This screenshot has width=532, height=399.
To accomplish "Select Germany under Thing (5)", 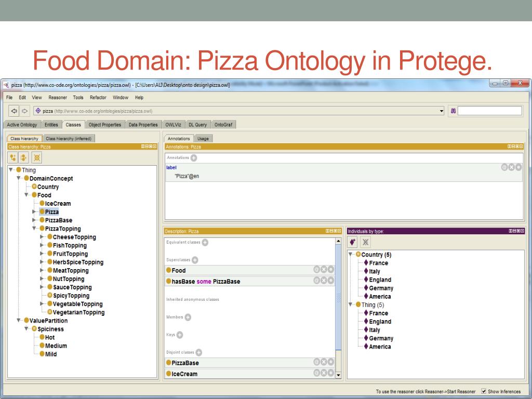I will tap(381, 338).
